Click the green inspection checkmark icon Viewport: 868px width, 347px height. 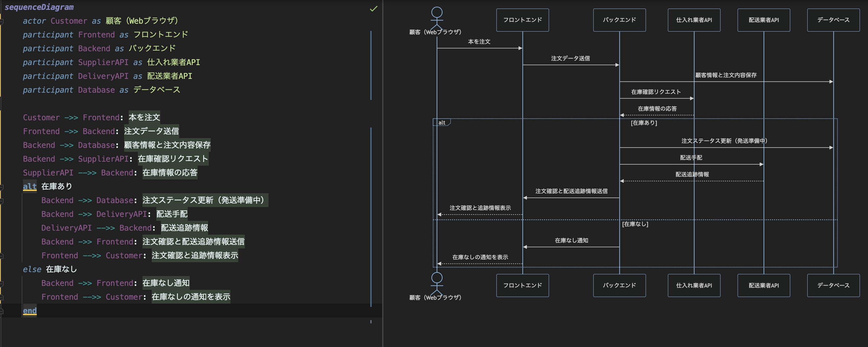(x=373, y=9)
